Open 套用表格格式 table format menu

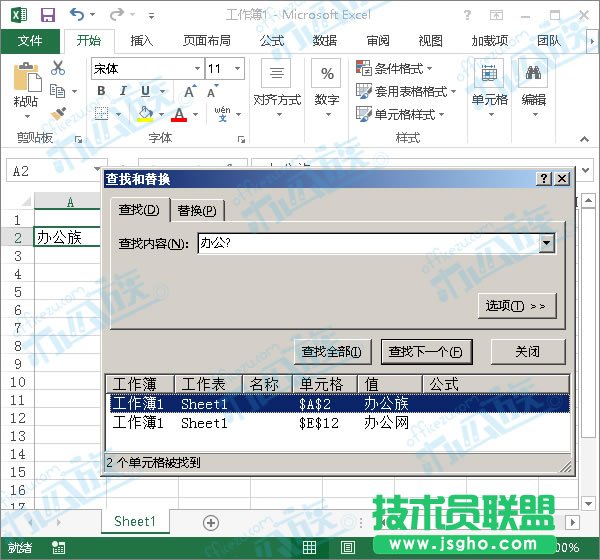click(406, 91)
